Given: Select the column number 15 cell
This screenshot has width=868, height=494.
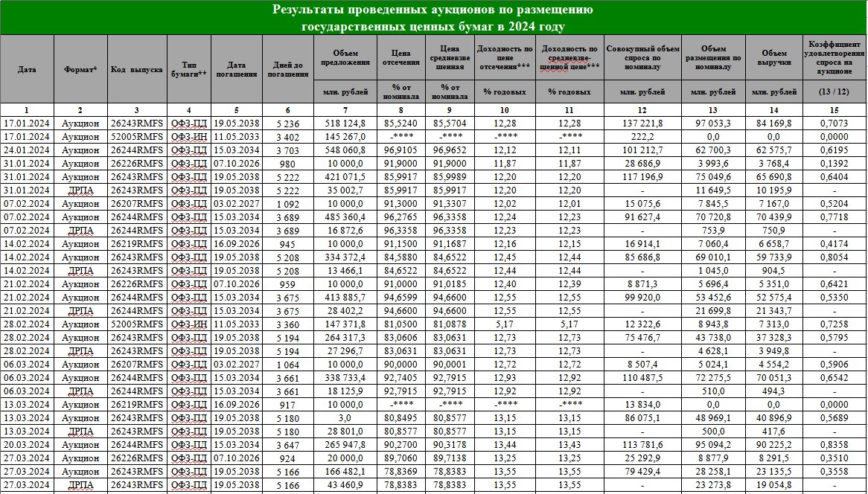Looking at the screenshot, I should tap(835, 110).
